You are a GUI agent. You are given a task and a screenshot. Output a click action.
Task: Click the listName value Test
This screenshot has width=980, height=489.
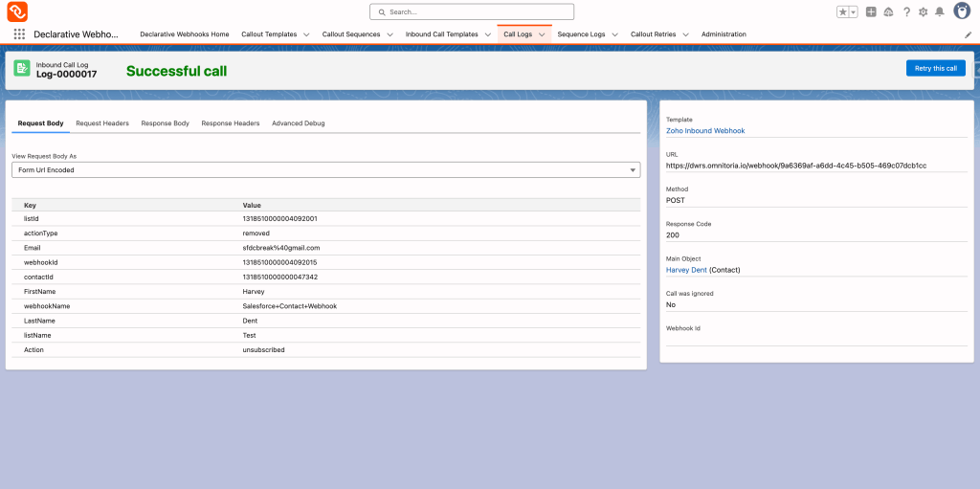(x=250, y=335)
